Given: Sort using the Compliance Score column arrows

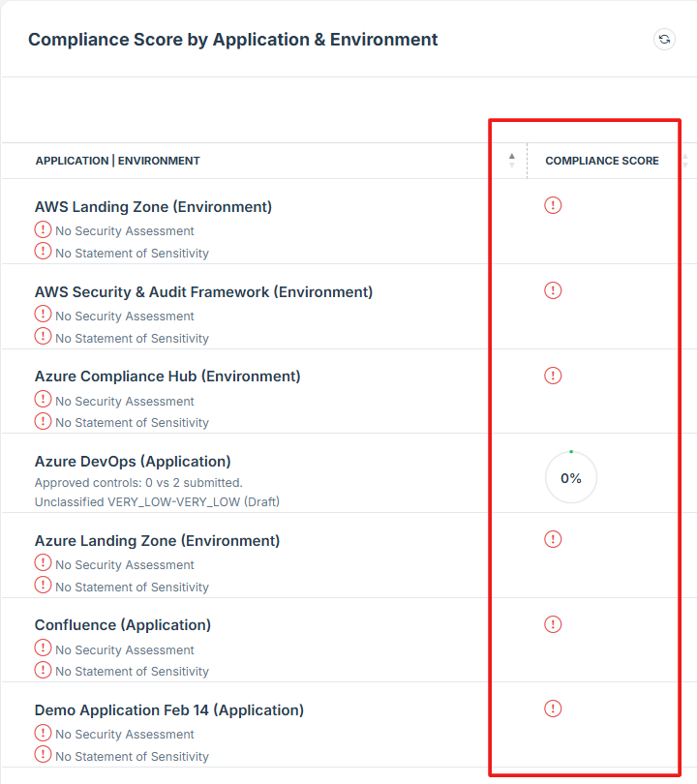Looking at the screenshot, I should tap(685, 161).
